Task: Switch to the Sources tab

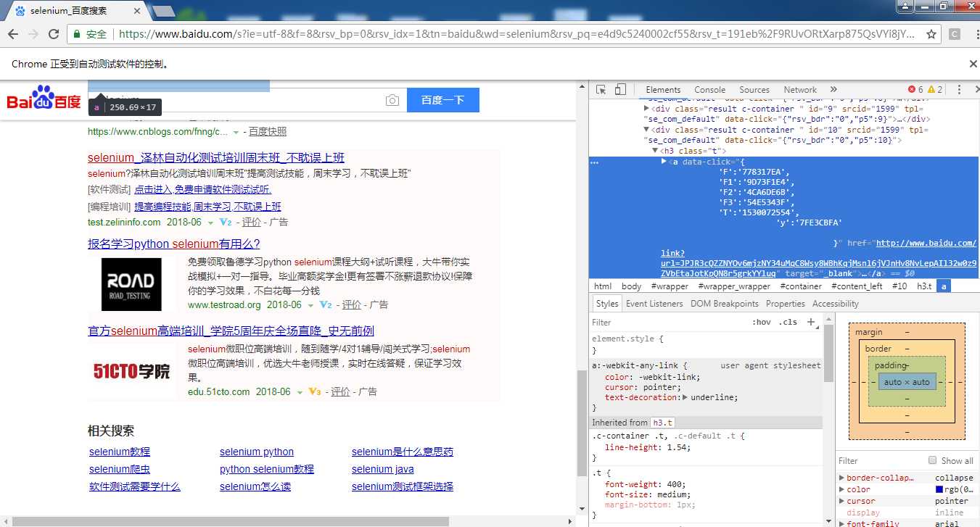Action: 754,90
